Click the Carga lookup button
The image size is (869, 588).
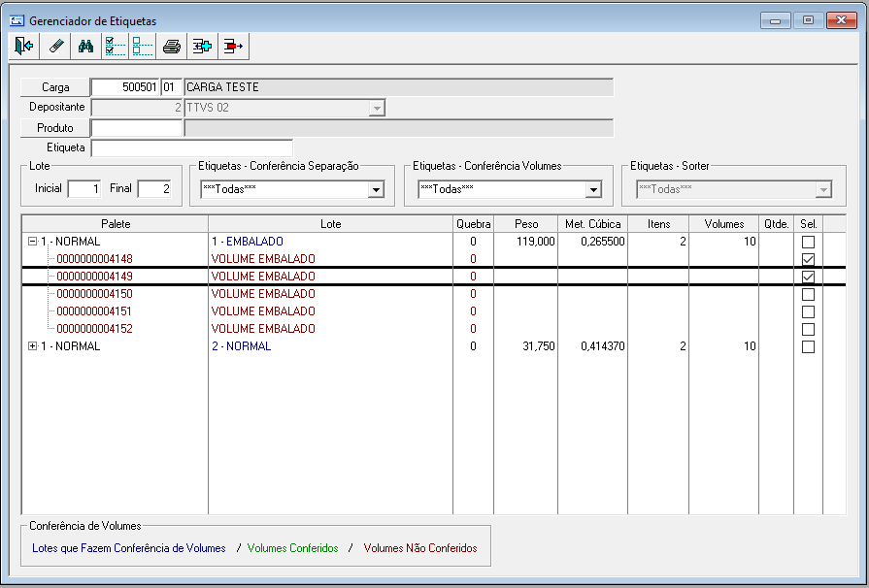coord(55,87)
